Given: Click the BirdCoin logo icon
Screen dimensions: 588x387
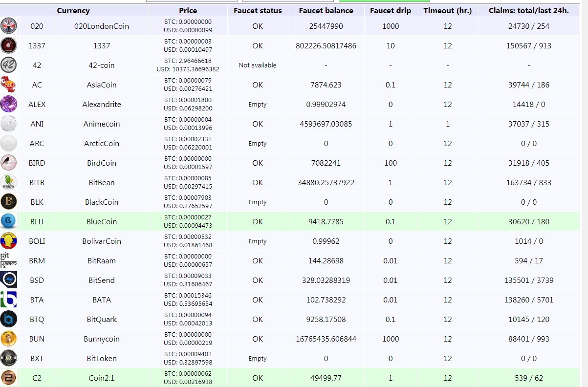Looking at the screenshot, I should pyautogui.click(x=9, y=163).
